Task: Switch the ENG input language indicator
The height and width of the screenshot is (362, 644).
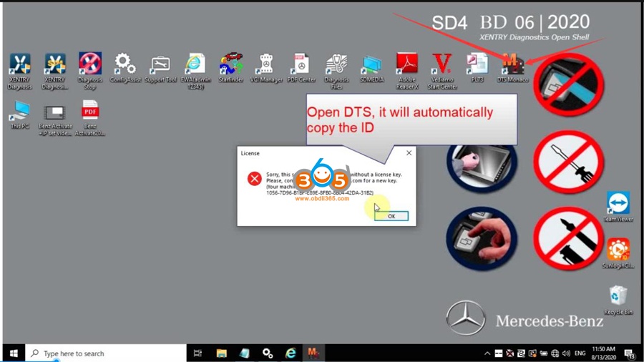Action: tap(580, 353)
